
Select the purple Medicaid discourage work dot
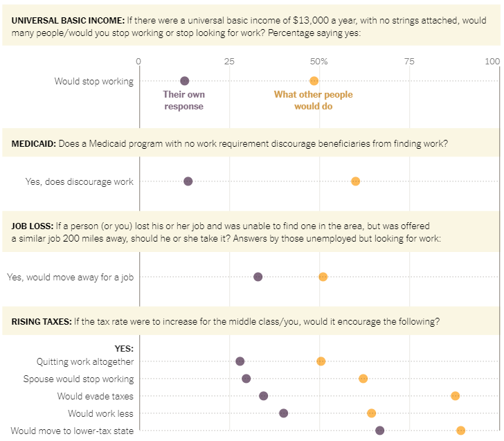tap(188, 181)
